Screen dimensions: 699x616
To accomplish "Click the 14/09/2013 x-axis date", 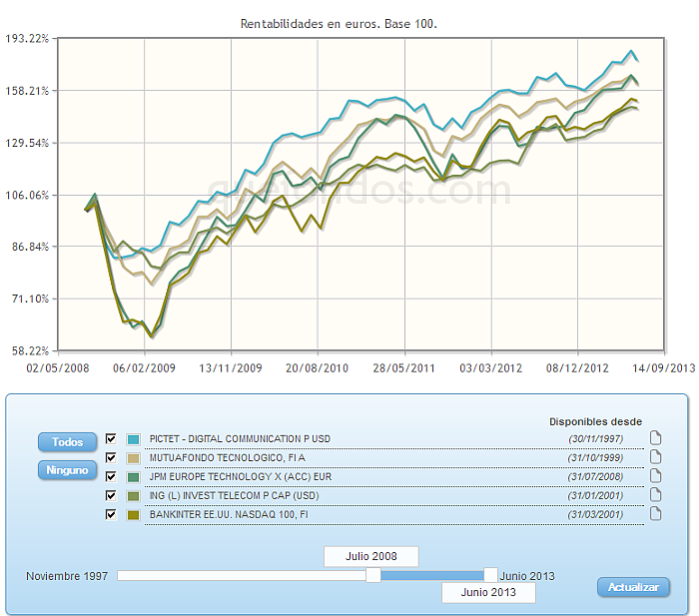I will click(664, 368).
